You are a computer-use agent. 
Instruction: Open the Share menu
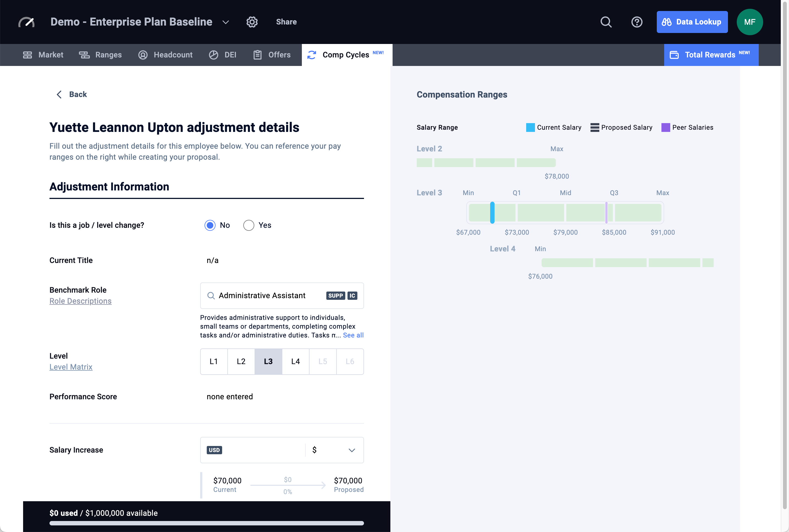286,22
